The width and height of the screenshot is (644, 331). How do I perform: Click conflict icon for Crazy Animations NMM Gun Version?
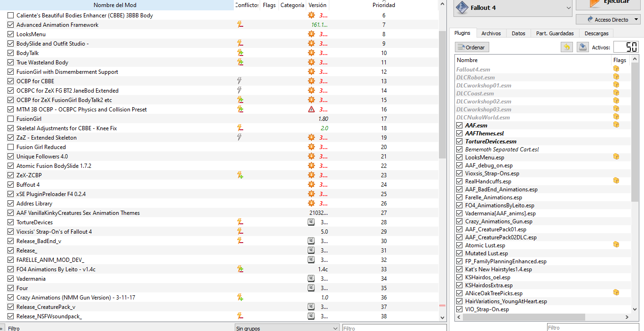[x=240, y=297]
